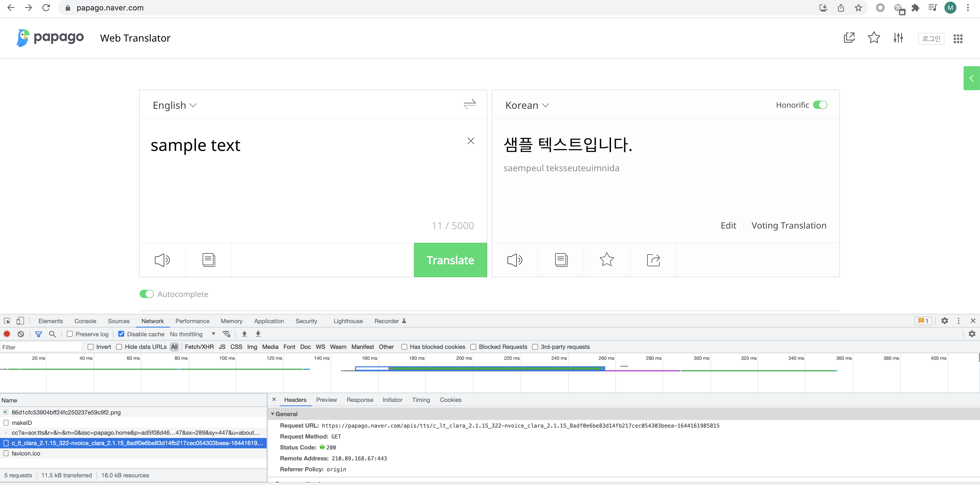Clear network log in DevTools
This screenshot has height=485, width=980.
pyautogui.click(x=21, y=334)
